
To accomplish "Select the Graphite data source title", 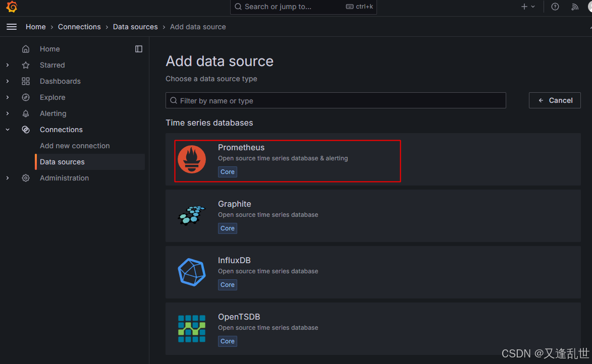I will click(235, 204).
